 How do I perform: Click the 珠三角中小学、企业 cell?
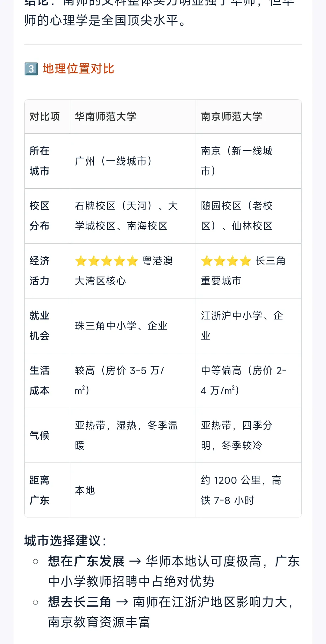pyautogui.click(x=133, y=326)
